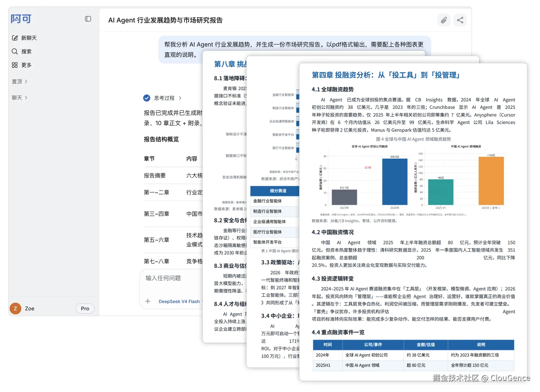Click the teal 2025 H1 bar
The height and width of the screenshot is (392, 540).
440,192
